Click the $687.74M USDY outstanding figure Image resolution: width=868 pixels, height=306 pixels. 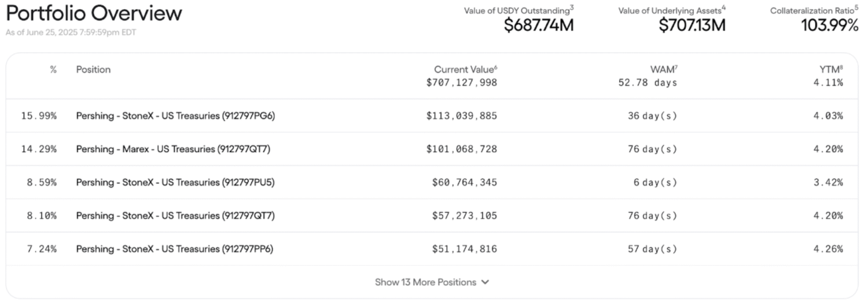point(538,25)
